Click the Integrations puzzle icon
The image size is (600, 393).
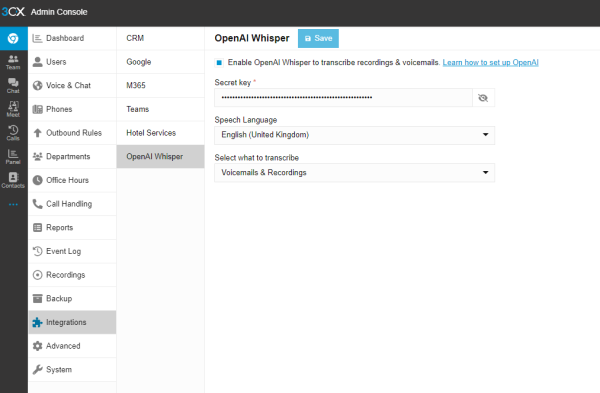38,323
